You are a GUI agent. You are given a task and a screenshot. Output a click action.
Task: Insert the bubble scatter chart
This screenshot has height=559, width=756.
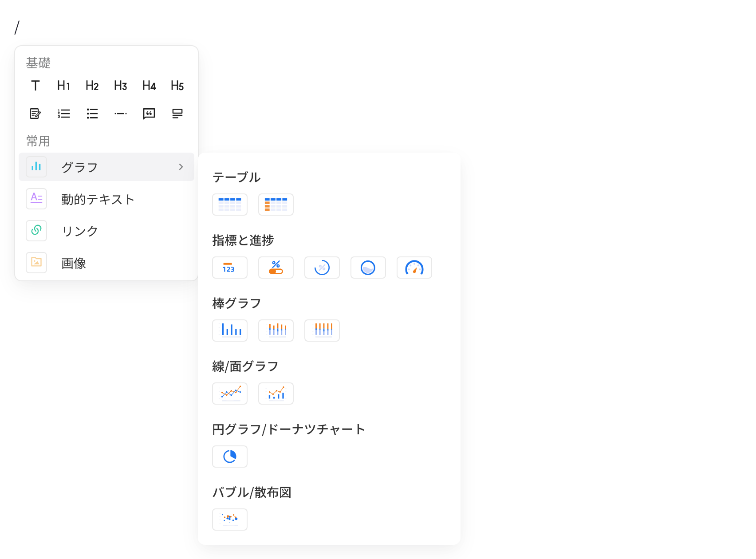point(230,520)
